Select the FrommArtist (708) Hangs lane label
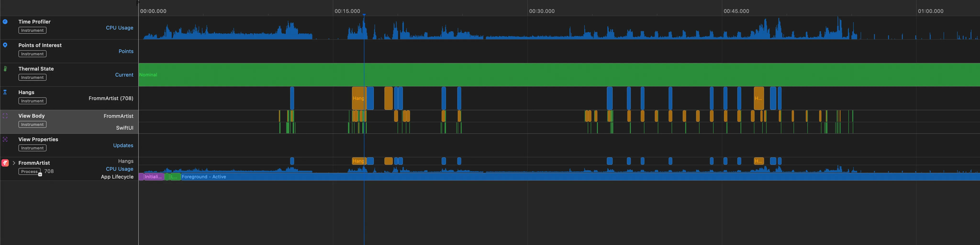The image size is (980, 245). pos(111,98)
